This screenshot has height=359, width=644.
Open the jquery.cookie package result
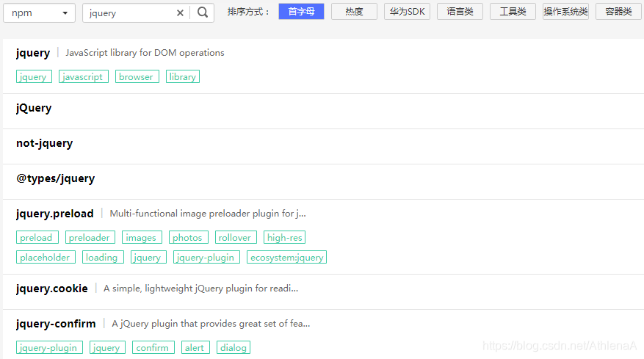(51, 289)
